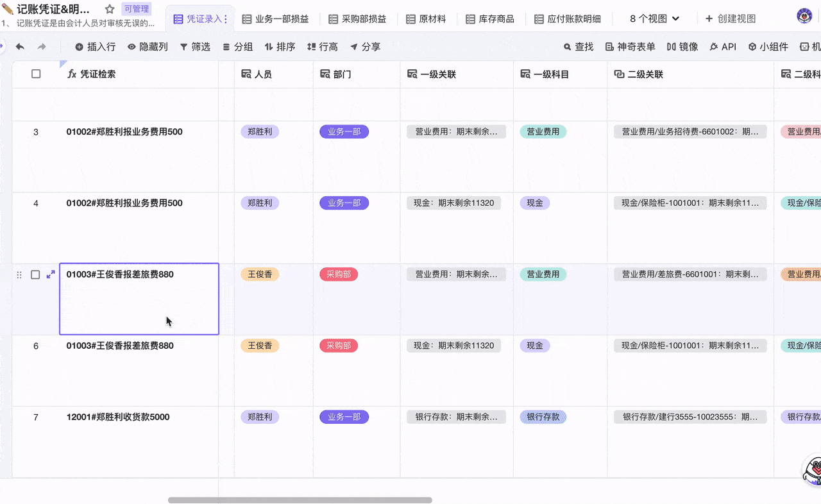This screenshot has height=504, width=821.
Task: Expand the 8 个视图 views dropdown
Action: [654, 19]
